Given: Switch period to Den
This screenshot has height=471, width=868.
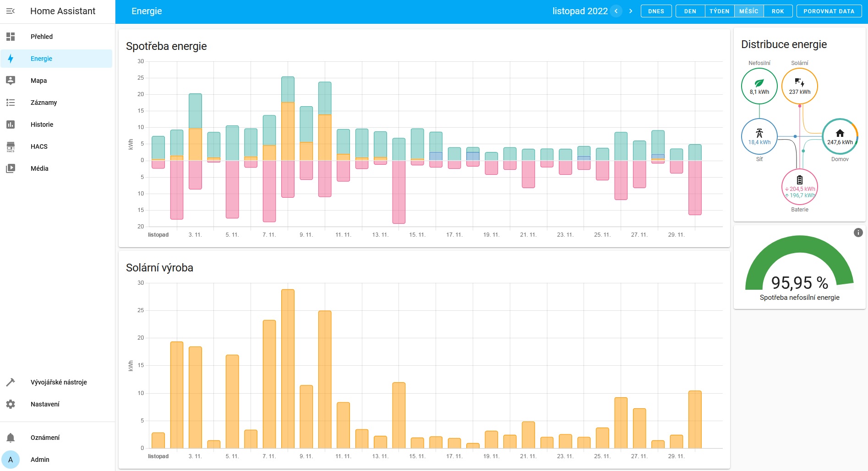Looking at the screenshot, I should click(x=690, y=11).
